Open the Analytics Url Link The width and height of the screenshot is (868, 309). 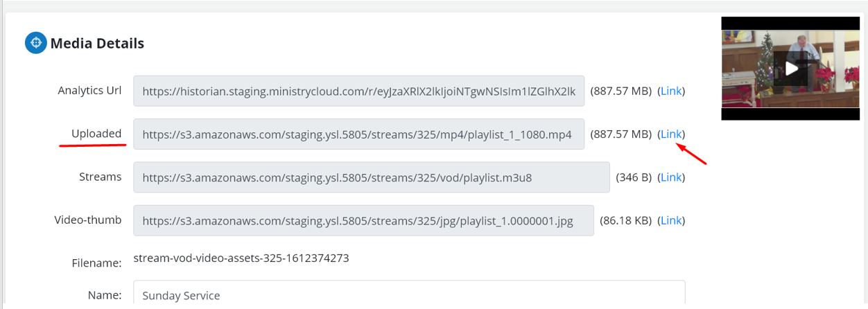click(x=671, y=91)
